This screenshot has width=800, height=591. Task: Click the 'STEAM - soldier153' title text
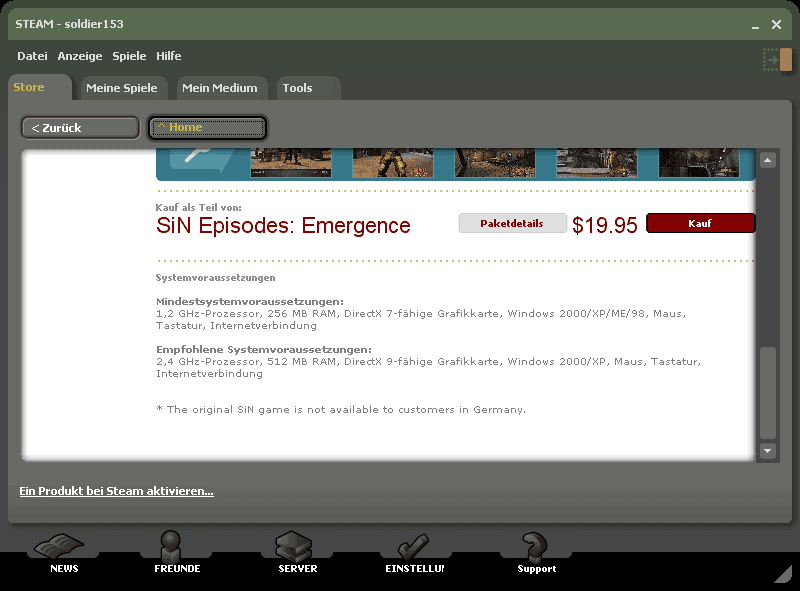pos(69,24)
